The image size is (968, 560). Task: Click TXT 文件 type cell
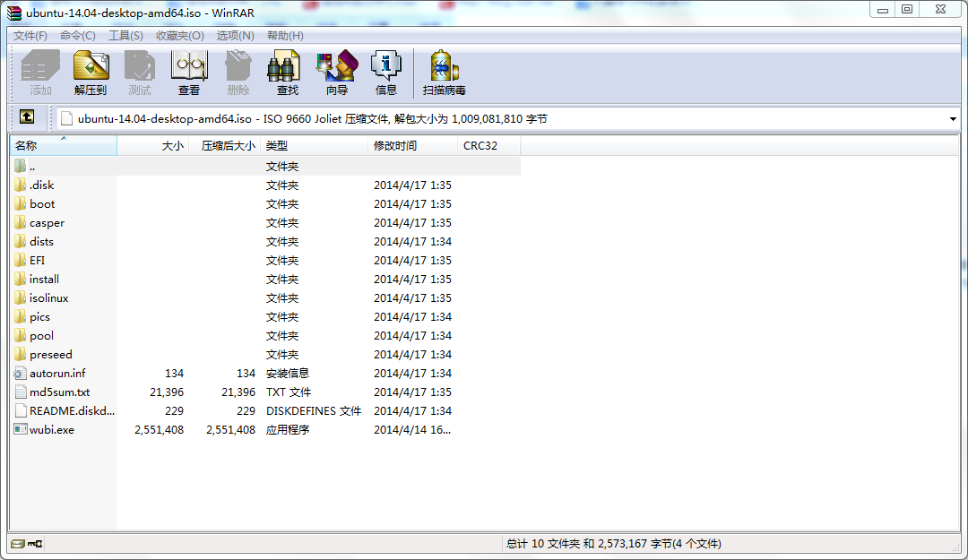289,392
